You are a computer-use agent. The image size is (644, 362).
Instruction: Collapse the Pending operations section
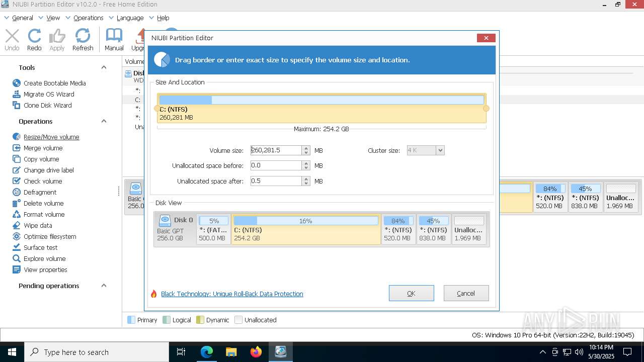point(104,286)
